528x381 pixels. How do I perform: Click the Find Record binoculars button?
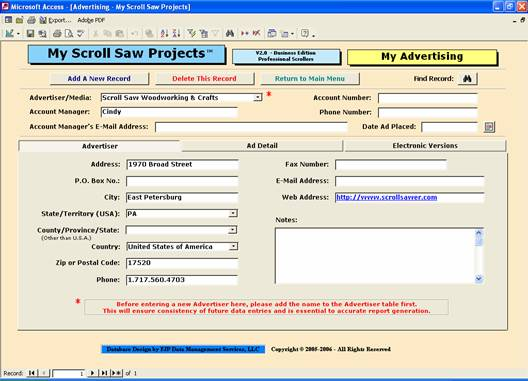point(467,78)
